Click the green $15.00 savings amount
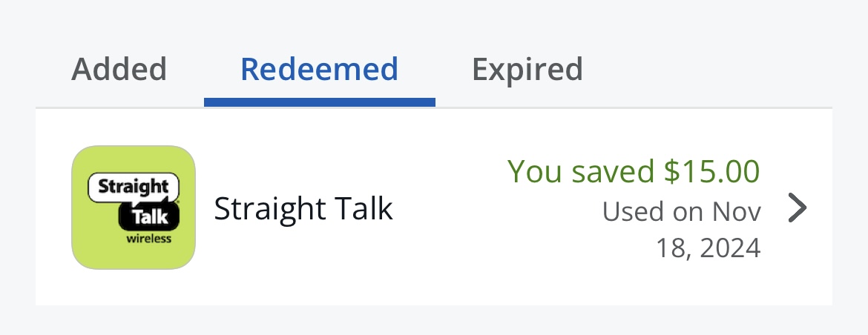868x335 pixels. (x=712, y=170)
